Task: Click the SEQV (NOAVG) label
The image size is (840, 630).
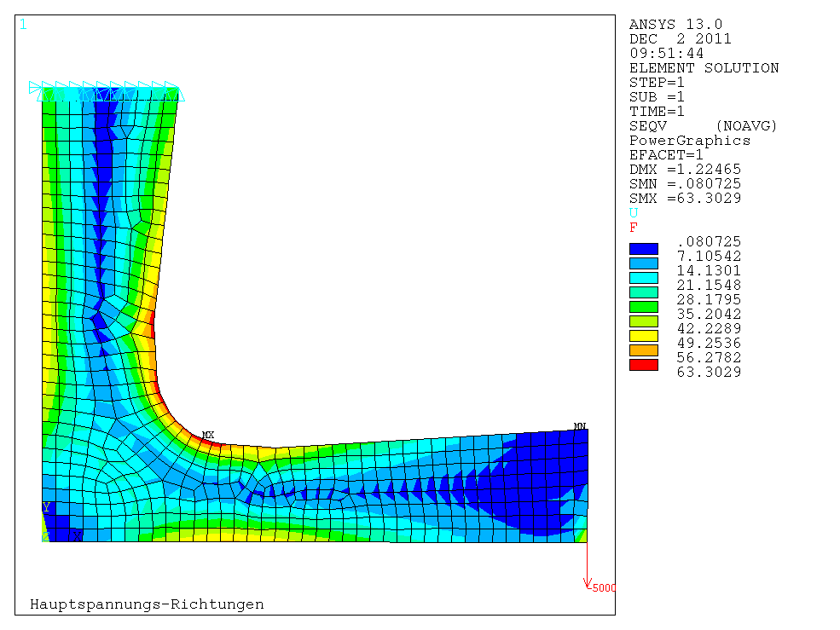Action: (703, 126)
